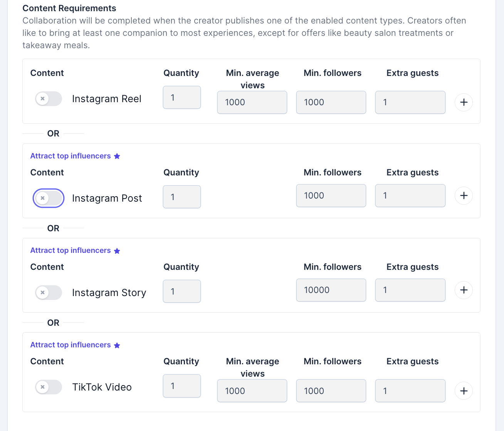504x431 pixels.
Task: Click Attract top influencers above Instagram Story
Action: [71, 251]
